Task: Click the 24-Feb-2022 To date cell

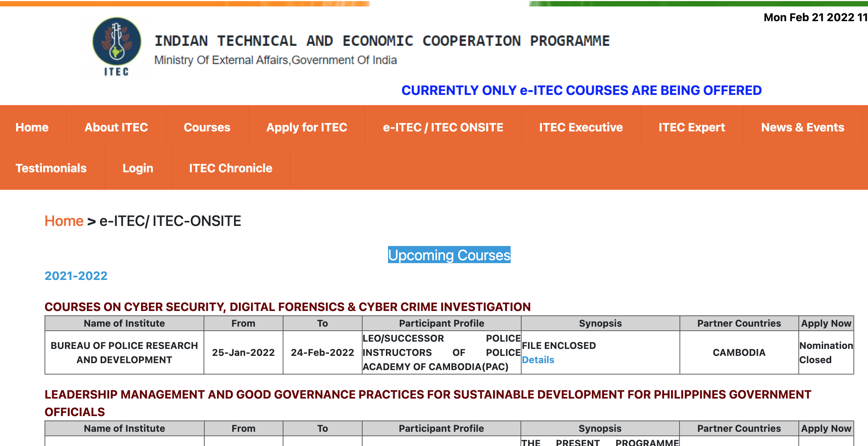Action: (x=322, y=353)
